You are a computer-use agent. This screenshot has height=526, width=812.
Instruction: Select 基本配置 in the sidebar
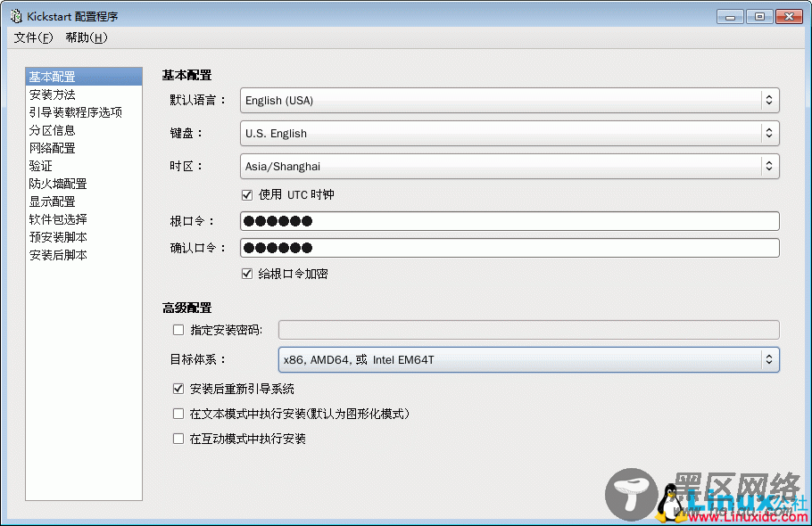84,77
